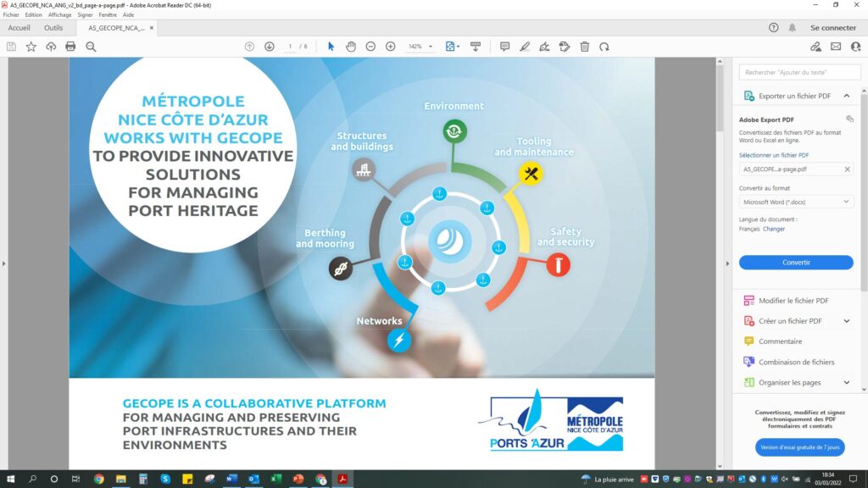Start the 7-day free trial
Image resolution: width=868 pixels, height=488 pixels.
coord(800,447)
